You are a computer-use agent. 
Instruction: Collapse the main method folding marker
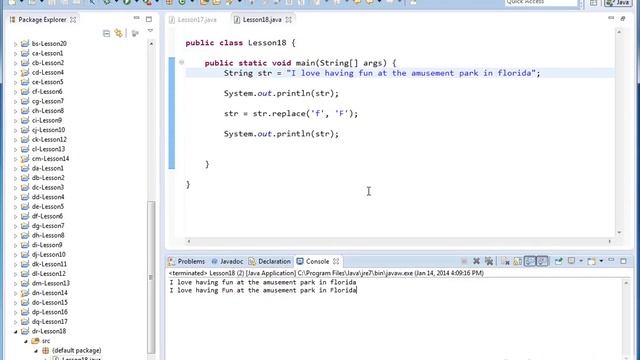click(x=181, y=62)
